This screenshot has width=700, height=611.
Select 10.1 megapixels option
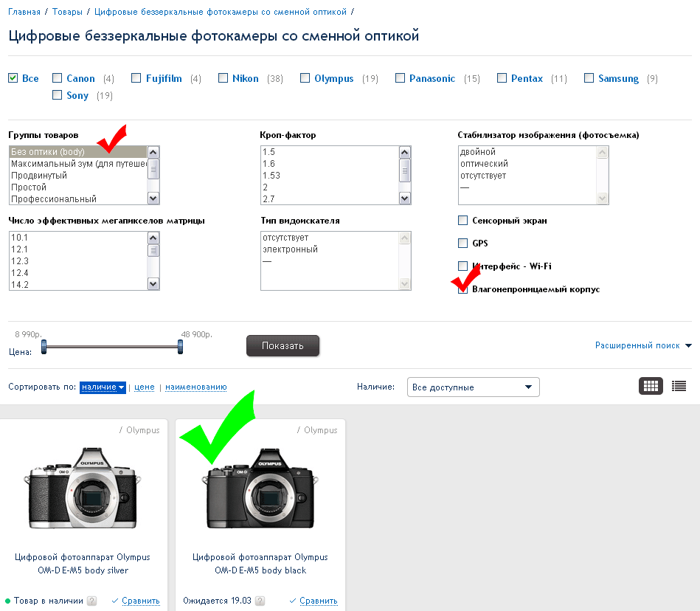tap(78, 237)
